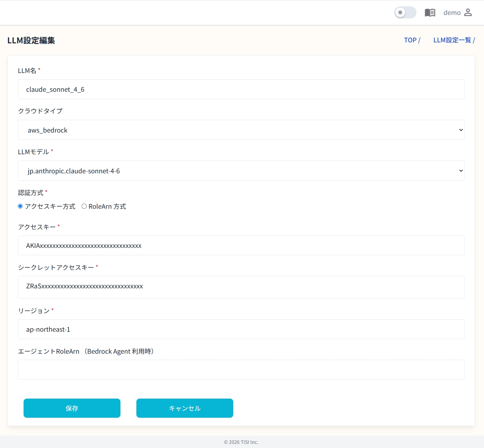Click the アクセスキー input field
Viewport: 484px width, 448px height.
tap(241, 245)
